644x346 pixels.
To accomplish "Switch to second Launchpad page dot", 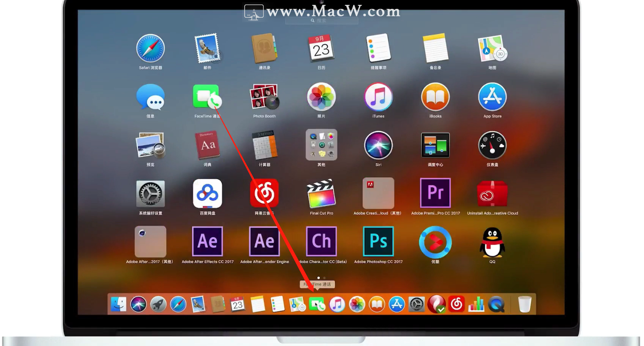I will click(x=324, y=278).
